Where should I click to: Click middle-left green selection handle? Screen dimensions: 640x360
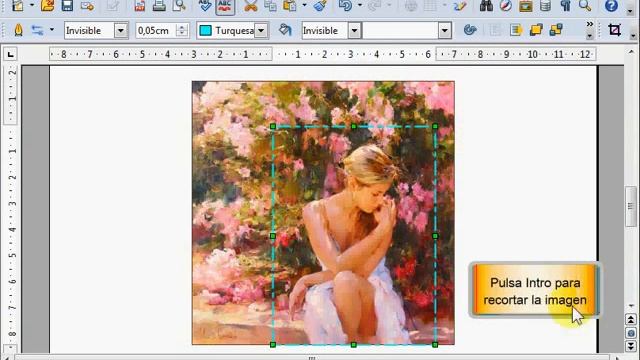[x=273, y=236]
